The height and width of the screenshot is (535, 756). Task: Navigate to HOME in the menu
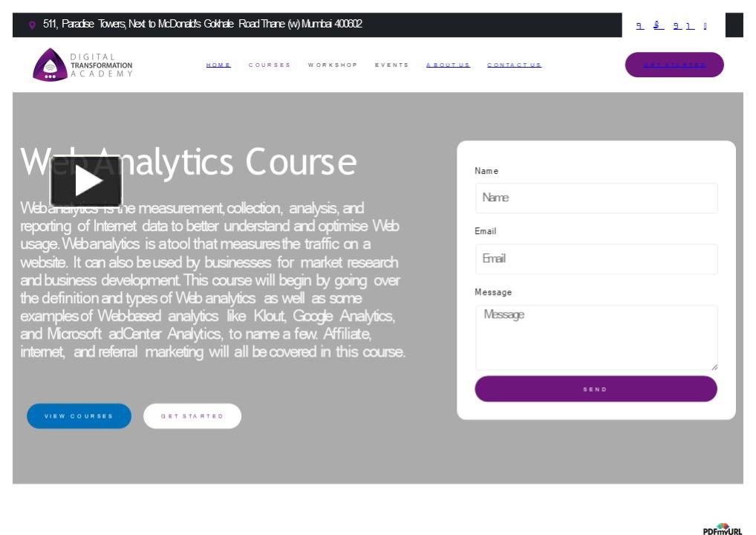point(218,65)
